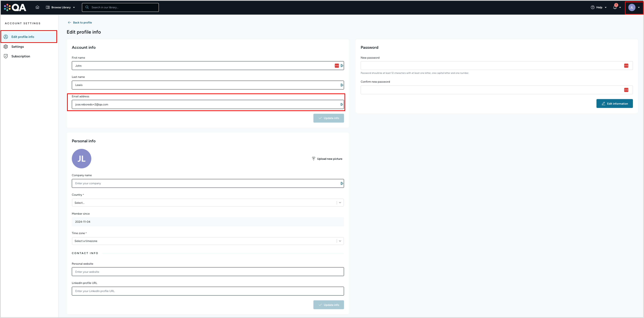Screen dimensions: 644x318
Task: Click password manager icon in New password field
Action: click(626, 66)
